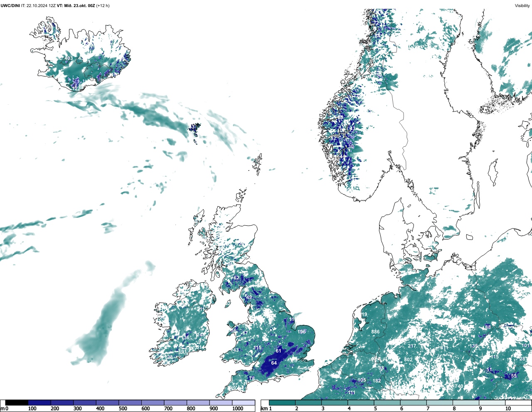Click the '740' value near the bottom edge
Screen dimensions: 532x412
click(x=459, y=387)
